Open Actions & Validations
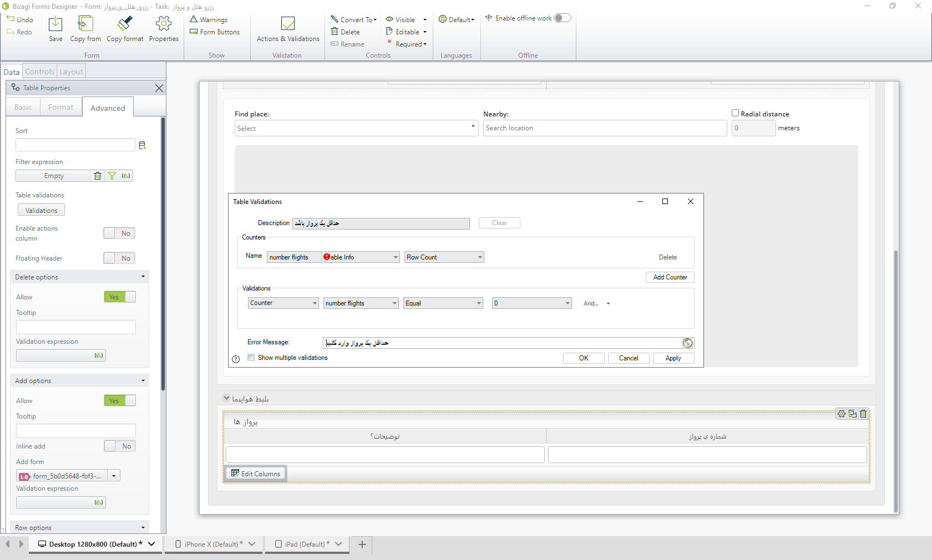 pos(288,29)
